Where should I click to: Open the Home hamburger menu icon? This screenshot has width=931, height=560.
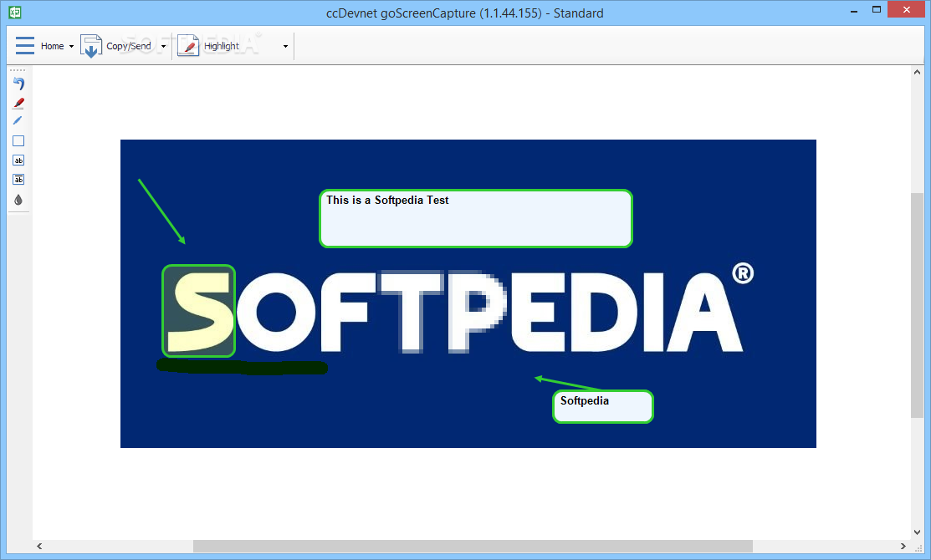(x=25, y=46)
